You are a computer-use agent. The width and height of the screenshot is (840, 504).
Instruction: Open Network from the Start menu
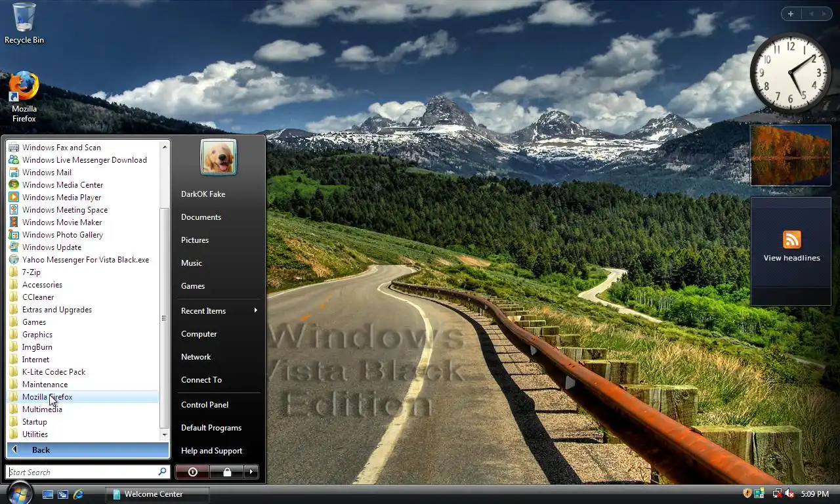[196, 357]
